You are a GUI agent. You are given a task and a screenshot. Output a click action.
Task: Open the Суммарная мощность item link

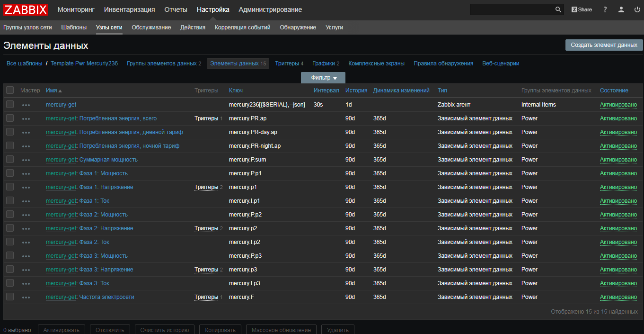108,160
